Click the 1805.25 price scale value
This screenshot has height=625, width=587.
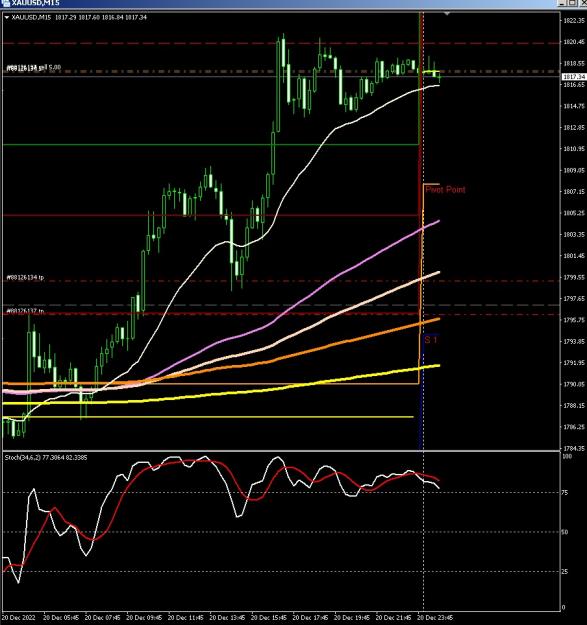tap(574, 213)
